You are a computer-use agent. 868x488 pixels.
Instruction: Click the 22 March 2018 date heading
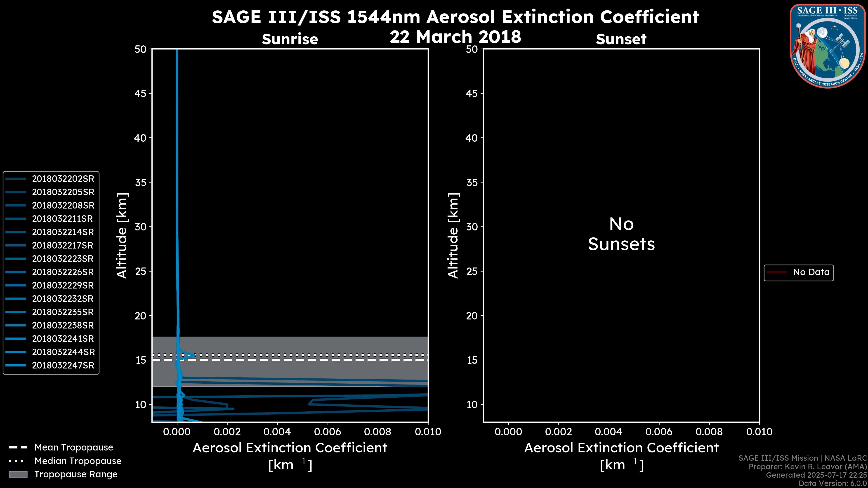point(455,36)
